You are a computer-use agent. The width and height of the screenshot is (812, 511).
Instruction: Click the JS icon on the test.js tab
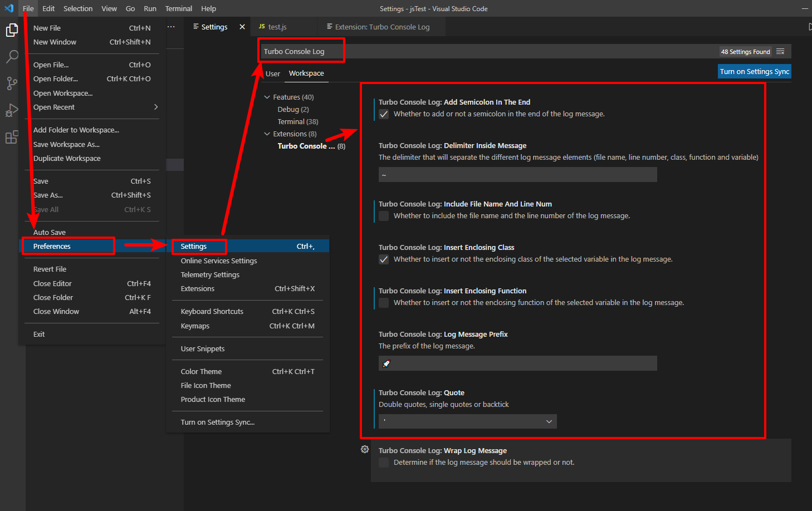click(262, 27)
